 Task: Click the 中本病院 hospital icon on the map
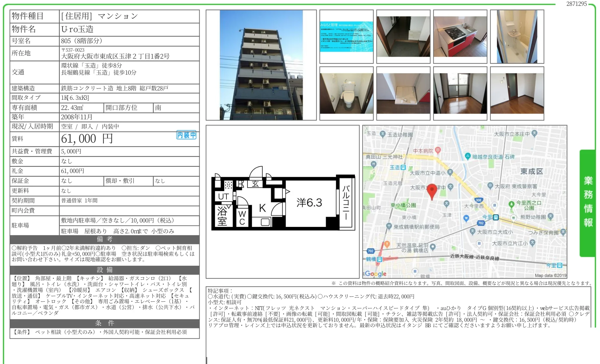click(437, 149)
